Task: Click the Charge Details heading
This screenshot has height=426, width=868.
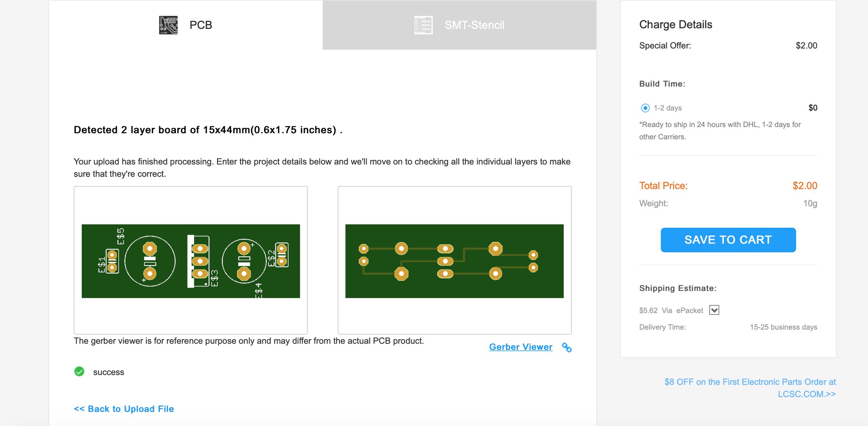Action: point(675,24)
